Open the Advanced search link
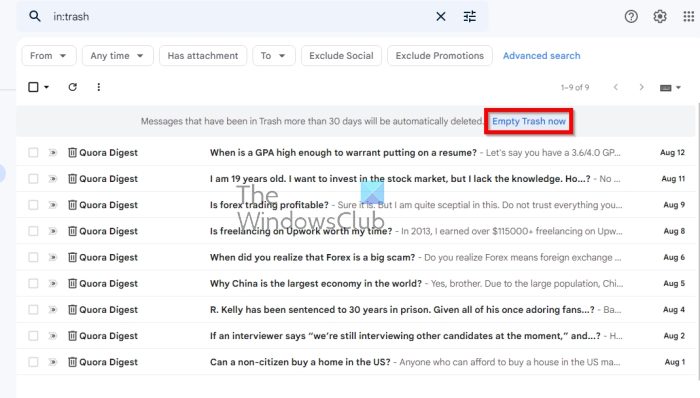700x398 pixels. point(542,56)
